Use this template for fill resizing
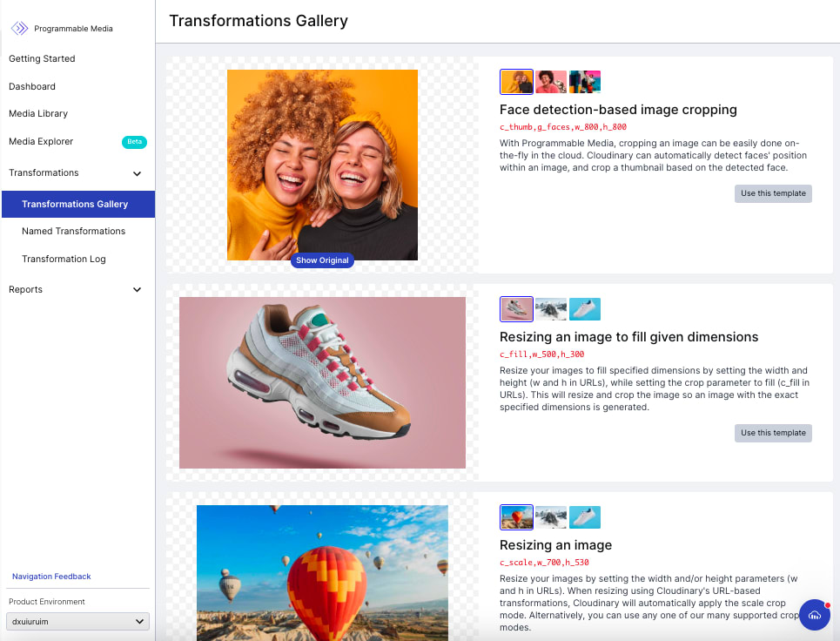 tap(773, 433)
